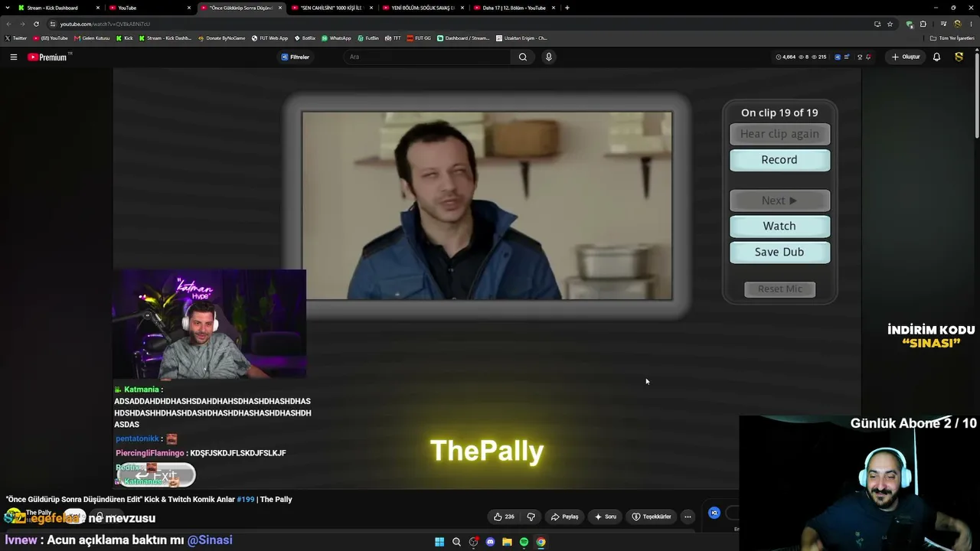Open the YouTube account avatar menu
Viewport: 980px width, 551px height.
[959, 57]
